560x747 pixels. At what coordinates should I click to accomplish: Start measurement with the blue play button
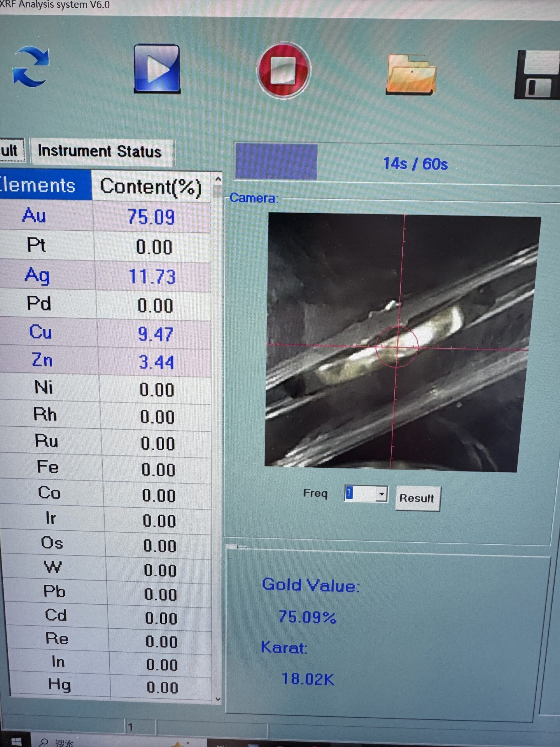(x=157, y=69)
